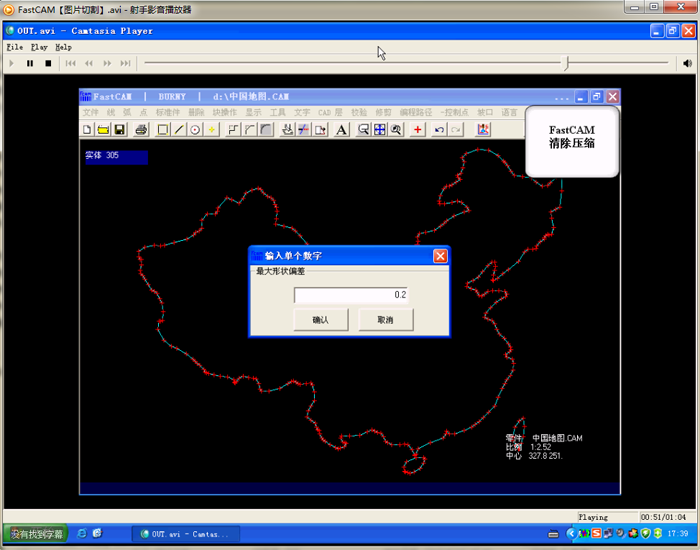The width and height of the screenshot is (700, 550).
Task: Open the Help menu in Camtasia Player
Action: tap(63, 47)
